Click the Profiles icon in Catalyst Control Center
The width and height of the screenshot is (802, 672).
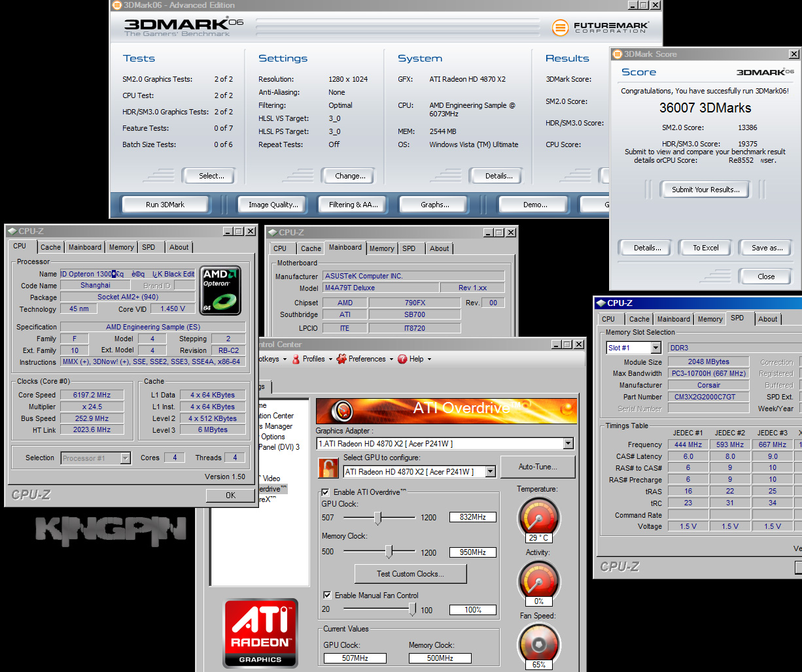[296, 359]
